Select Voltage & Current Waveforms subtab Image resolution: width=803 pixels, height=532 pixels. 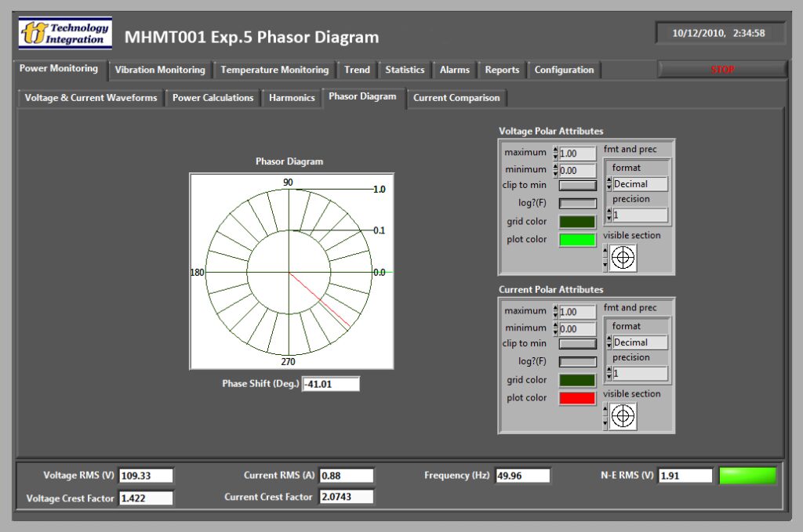(x=91, y=98)
